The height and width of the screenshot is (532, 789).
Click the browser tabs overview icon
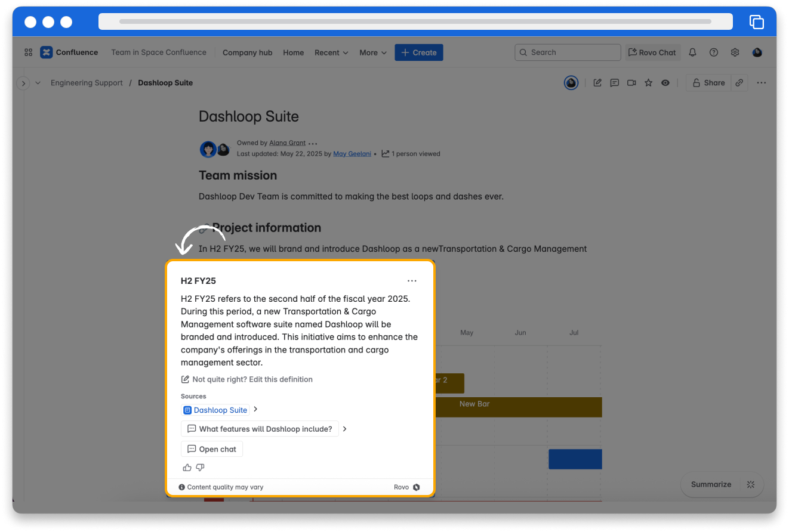click(x=756, y=21)
